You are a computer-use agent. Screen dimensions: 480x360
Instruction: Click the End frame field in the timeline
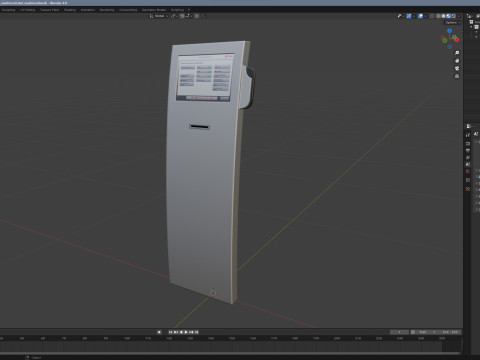450,332
